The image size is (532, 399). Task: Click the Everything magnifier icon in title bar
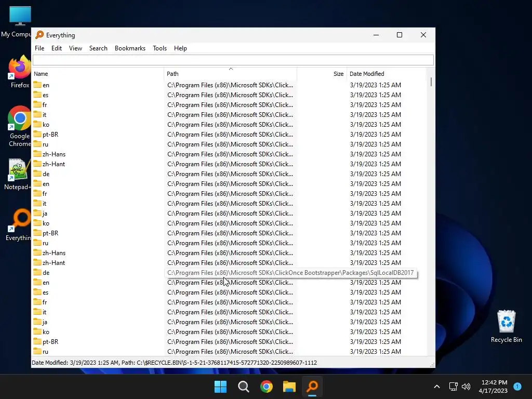(x=39, y=35)
